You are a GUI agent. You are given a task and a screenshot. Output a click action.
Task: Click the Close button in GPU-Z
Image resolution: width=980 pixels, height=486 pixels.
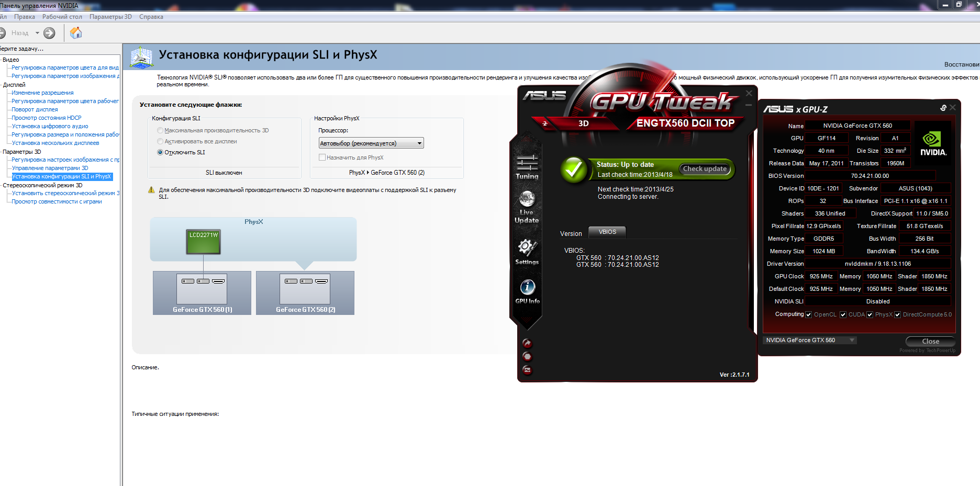(930, 341)
